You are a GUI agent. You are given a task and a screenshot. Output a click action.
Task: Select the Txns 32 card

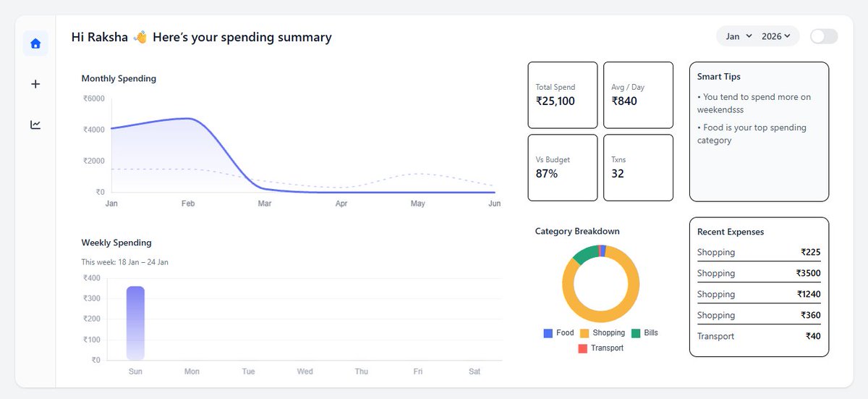638,167
